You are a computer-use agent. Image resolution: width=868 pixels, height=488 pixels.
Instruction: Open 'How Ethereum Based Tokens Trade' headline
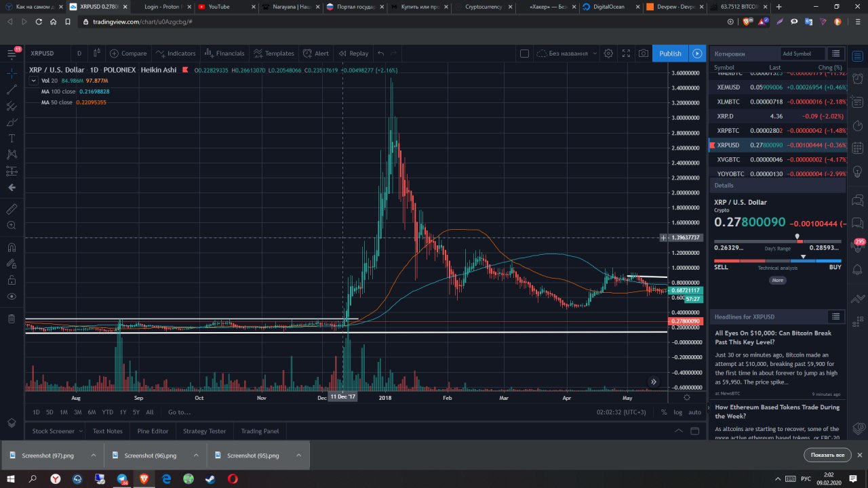pos(777,412)
